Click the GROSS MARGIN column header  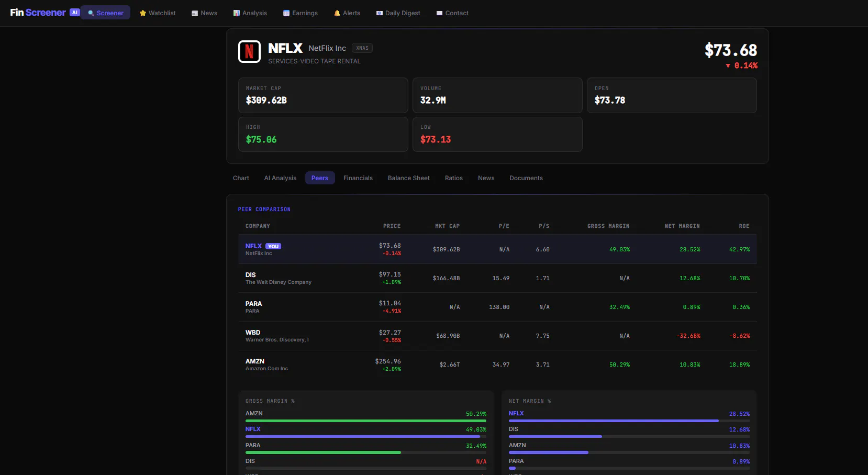click(x=608, y=226)
